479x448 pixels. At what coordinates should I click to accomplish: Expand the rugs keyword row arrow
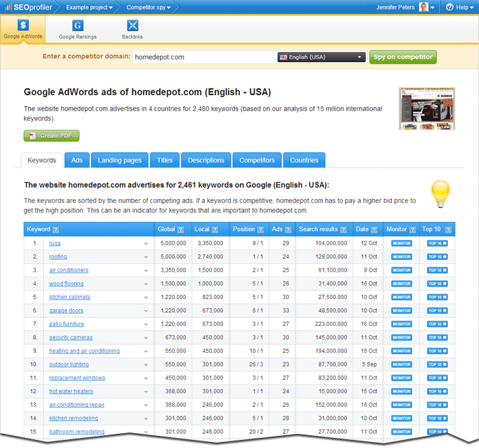pos(146,244)
